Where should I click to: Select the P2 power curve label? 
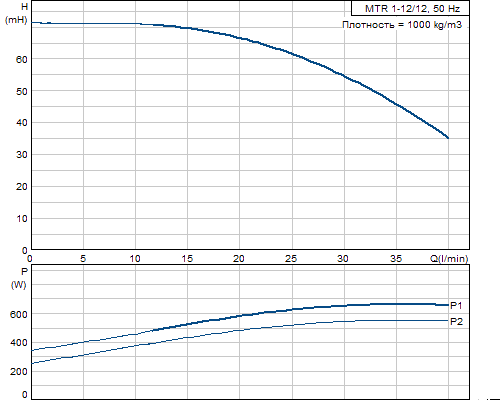click(456, 321)
